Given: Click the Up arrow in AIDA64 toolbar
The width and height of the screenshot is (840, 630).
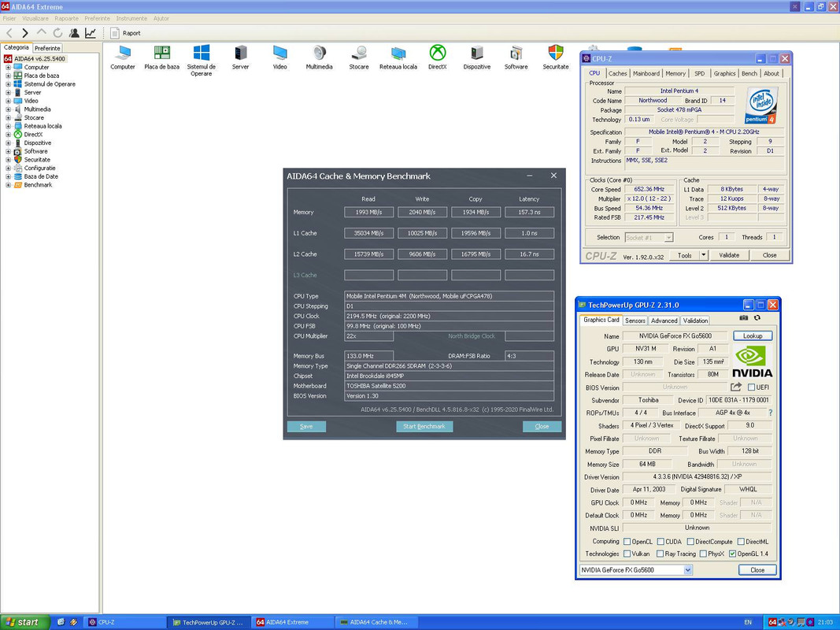Looking at the screenshot, I should pyautogui.click(x=41, y=33).
